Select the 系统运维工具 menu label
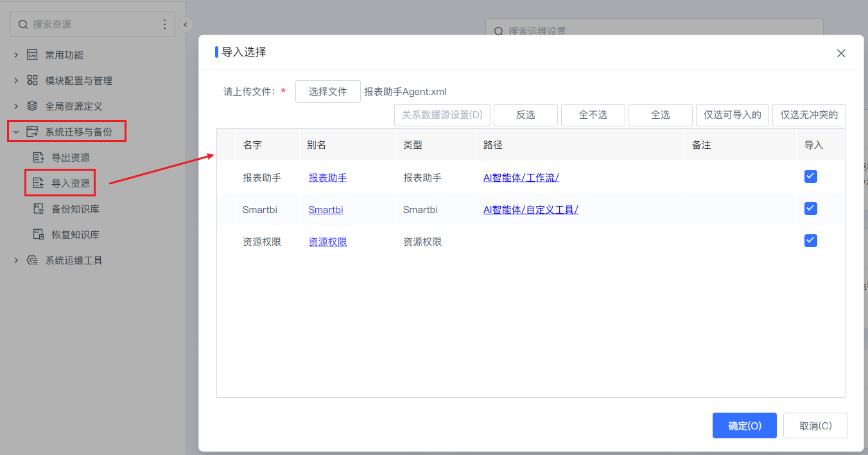This screenshot has width=868, height=455. [x=74, y=261]
